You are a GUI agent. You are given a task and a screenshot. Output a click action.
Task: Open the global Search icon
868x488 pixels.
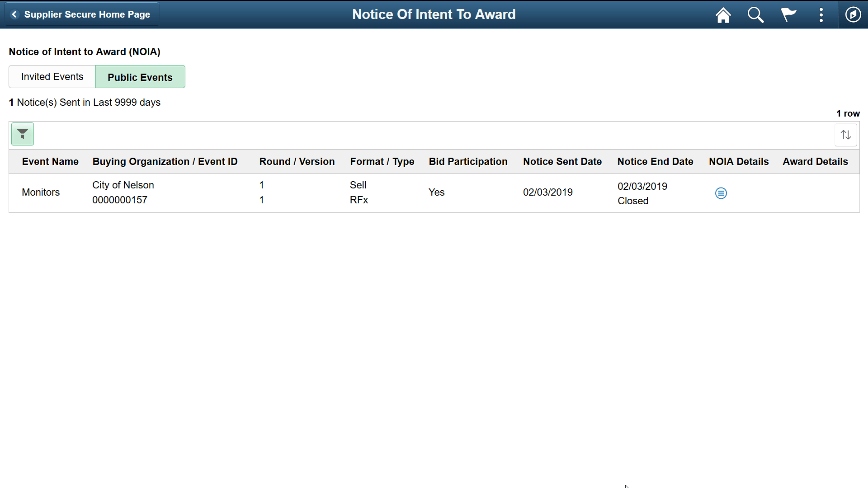755,14
